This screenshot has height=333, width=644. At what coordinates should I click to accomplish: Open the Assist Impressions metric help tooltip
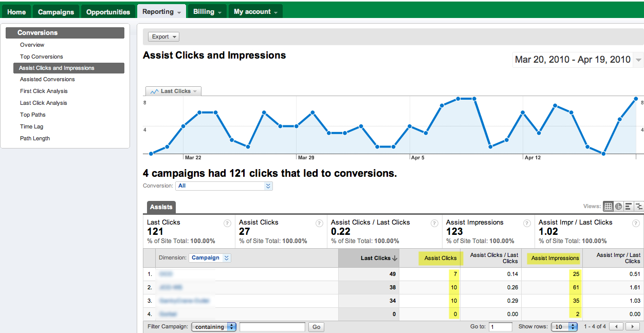pos(526,223)
